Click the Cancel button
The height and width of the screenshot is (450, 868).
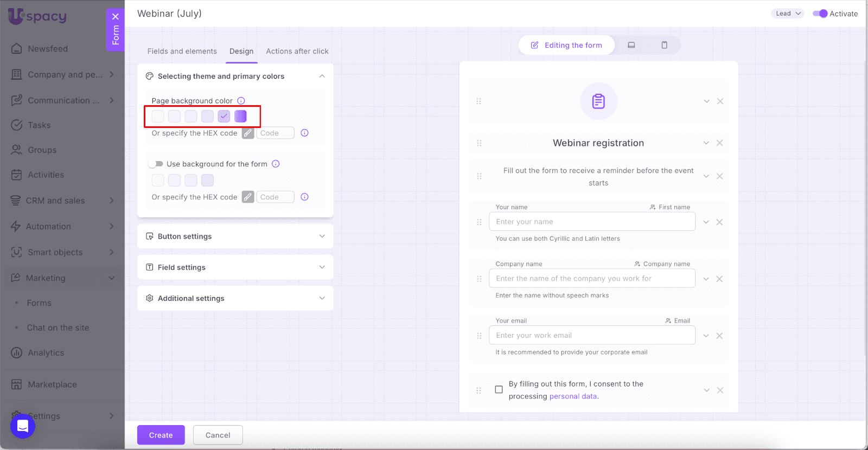point(218,435)
